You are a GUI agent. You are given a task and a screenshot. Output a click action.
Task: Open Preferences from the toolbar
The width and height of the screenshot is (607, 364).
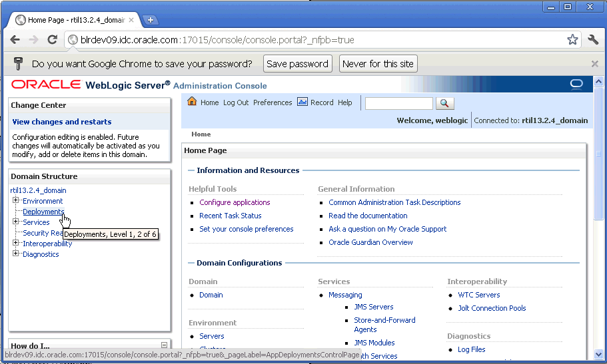[273, 102]
